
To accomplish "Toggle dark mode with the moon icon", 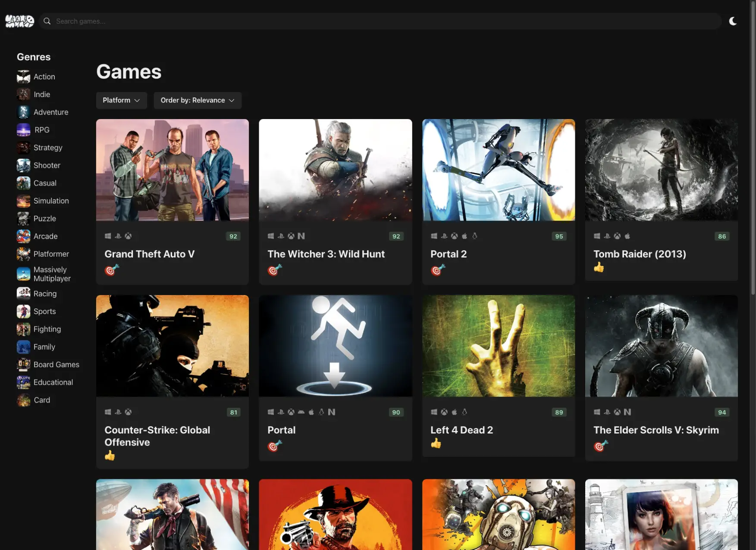I will (733, 21).
